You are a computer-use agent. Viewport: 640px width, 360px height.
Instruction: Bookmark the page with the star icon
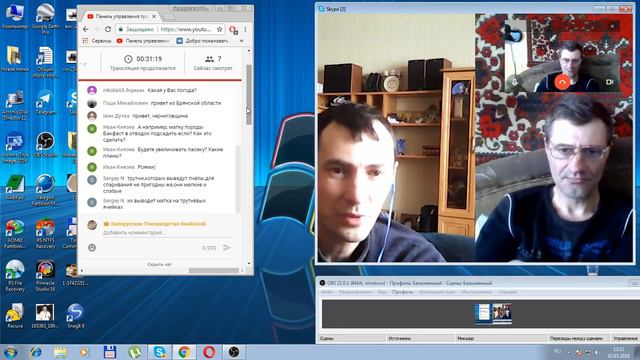pyautogui.click(x=220, y=29)
